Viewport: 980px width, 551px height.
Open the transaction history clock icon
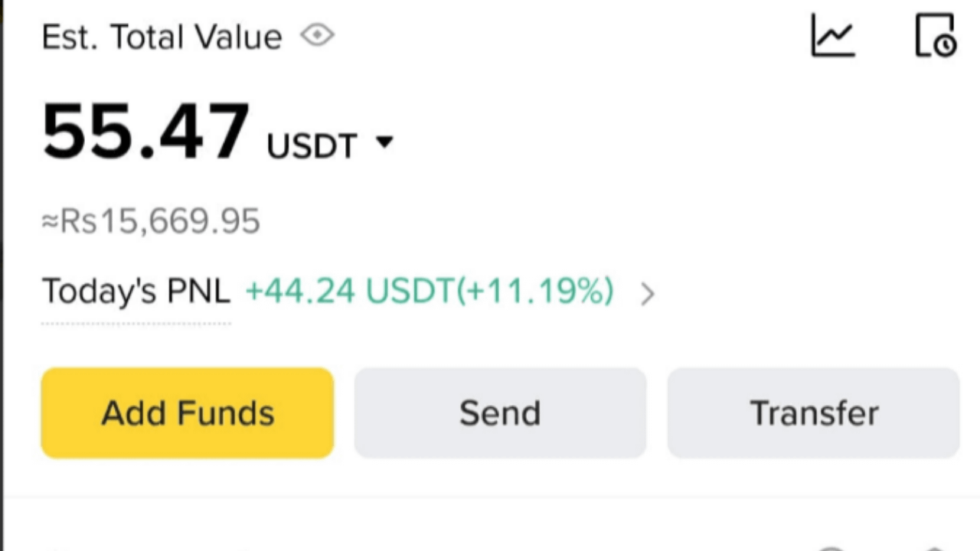click(x=936, y=36)
